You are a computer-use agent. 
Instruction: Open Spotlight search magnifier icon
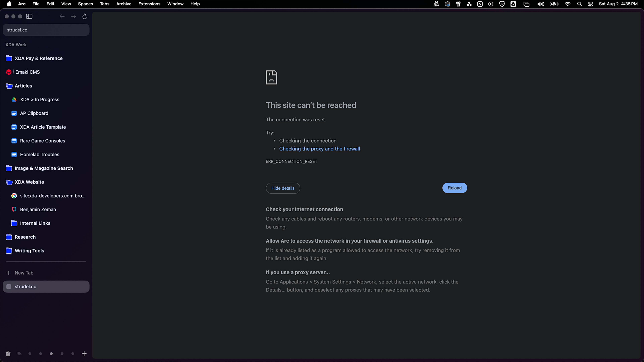click(579, 4)
